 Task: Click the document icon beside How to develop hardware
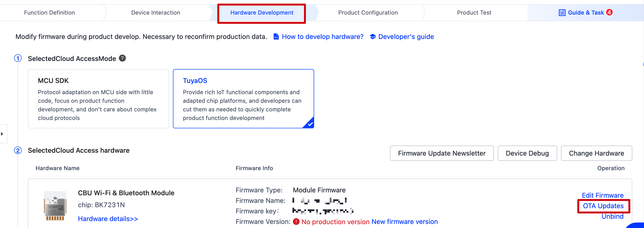coord(276,37)
